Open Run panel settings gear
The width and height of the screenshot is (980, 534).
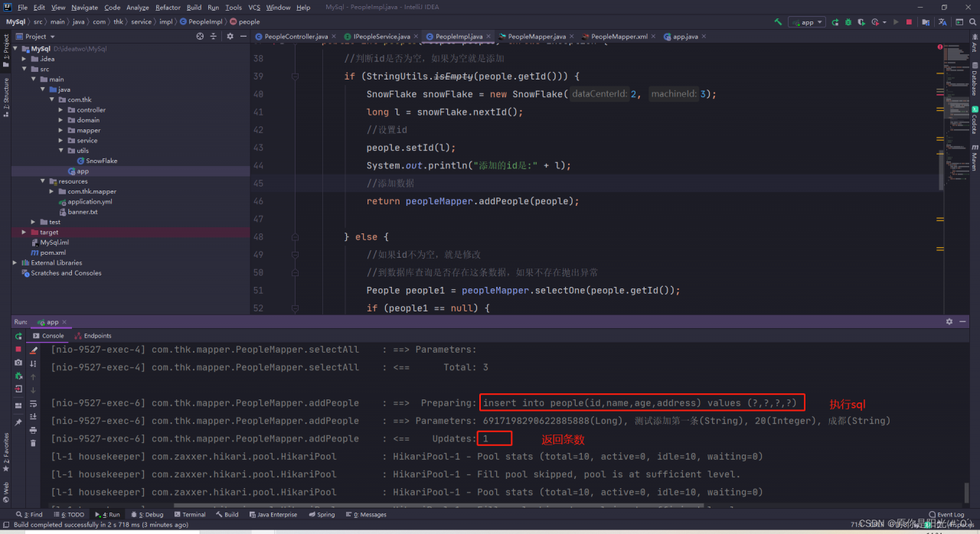(949, 322)
